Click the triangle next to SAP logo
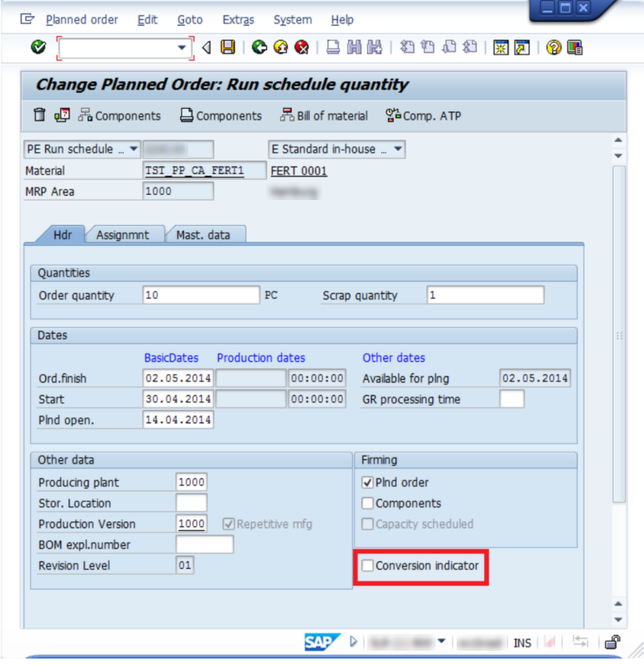 pos(354,642)
